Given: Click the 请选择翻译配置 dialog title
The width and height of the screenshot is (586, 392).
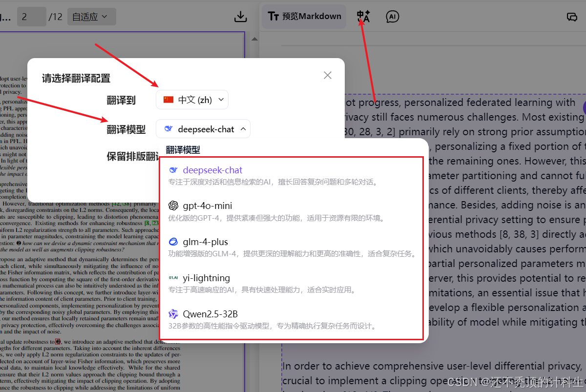Looking at the screenshot, I should 76,78.
